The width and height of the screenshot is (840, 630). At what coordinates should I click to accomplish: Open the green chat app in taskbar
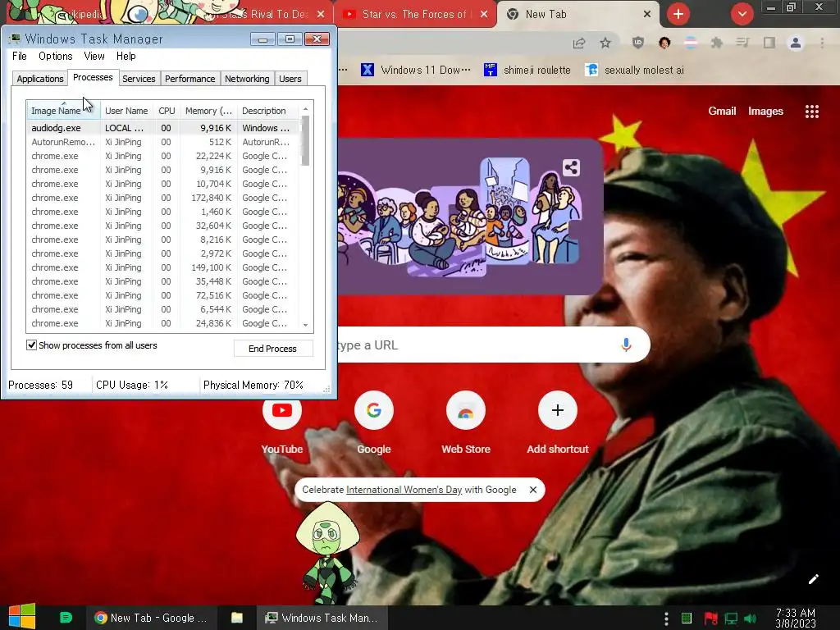point(66,618)
